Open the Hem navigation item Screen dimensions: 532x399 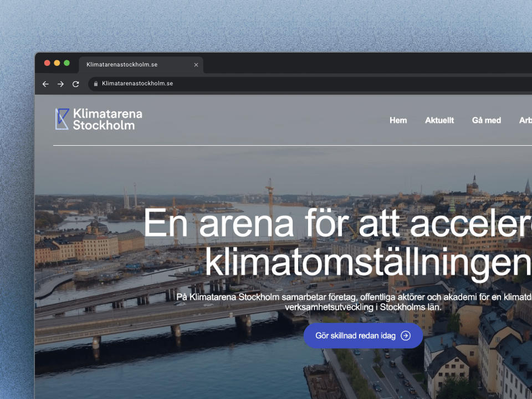[398, 120]
